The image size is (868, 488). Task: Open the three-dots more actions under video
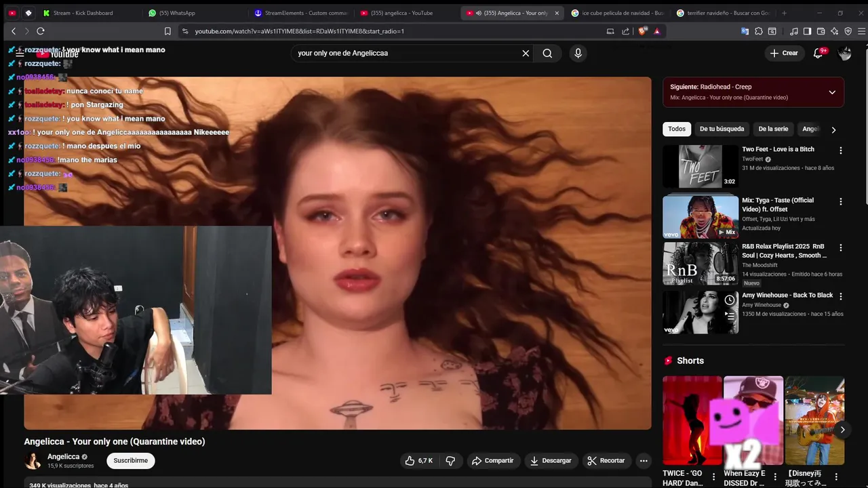click(644, 461)
